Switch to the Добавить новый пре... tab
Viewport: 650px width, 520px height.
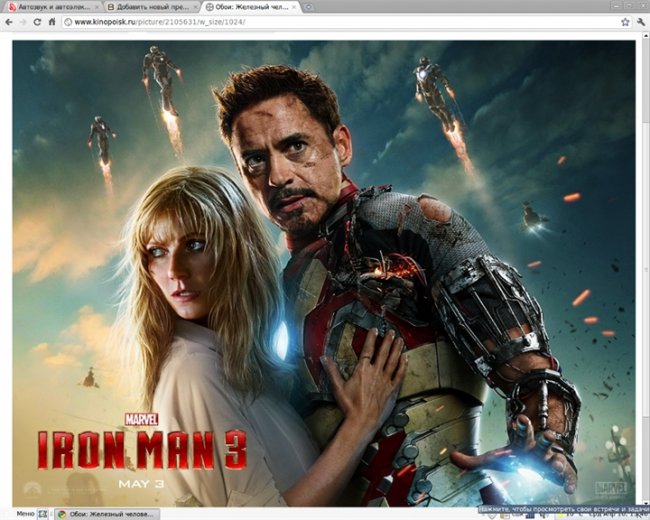(x=148, y=7)
